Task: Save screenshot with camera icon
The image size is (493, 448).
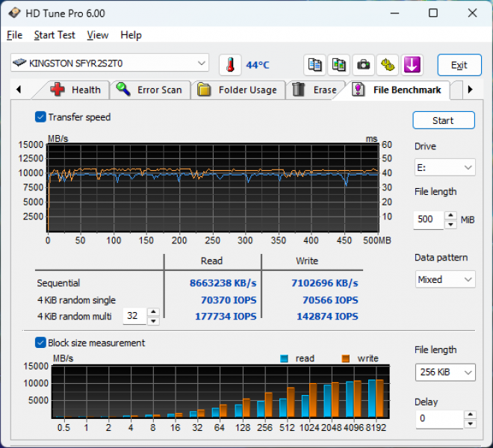Action: coord(363,65)
